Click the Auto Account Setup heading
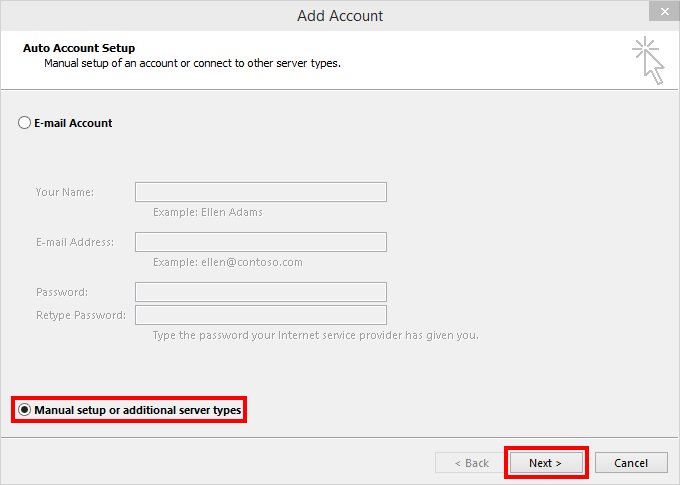The image size is (680, 485). [x=79, y=48]
